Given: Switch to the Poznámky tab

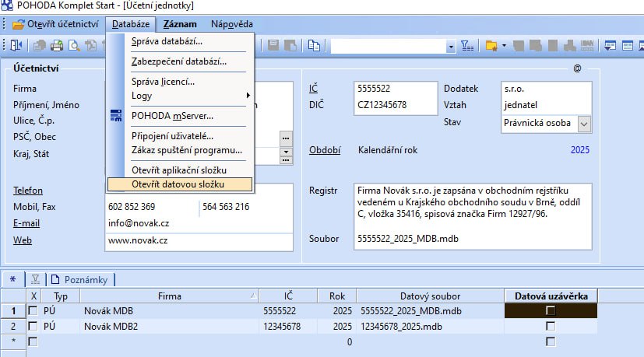Looking at the screenshot, I should pyautogui.click(x=79, y=279).
